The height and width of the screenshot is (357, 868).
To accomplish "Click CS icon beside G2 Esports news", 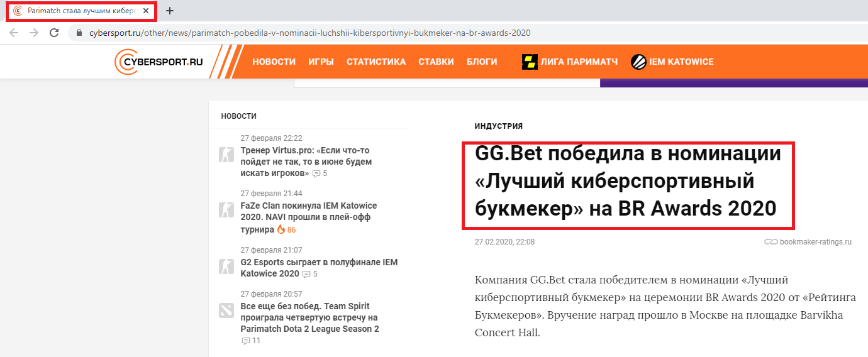I will (226, 266).
